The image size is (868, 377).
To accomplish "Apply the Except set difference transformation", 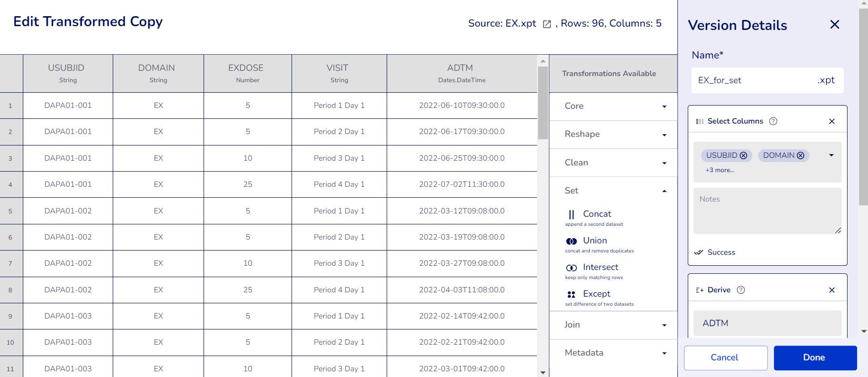I will coord(596,294).
